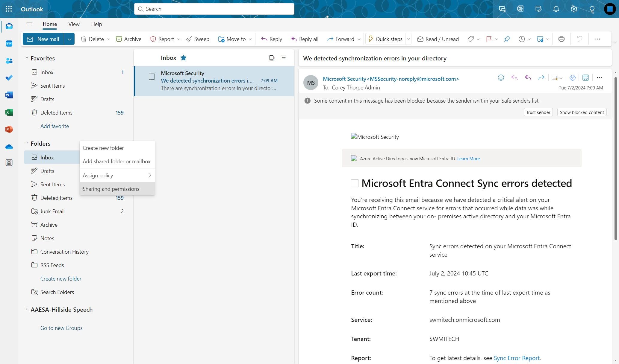This screenshot has height=364, width=619.
Task: Click the Trust sender button
Action: [x=538, y=112]
